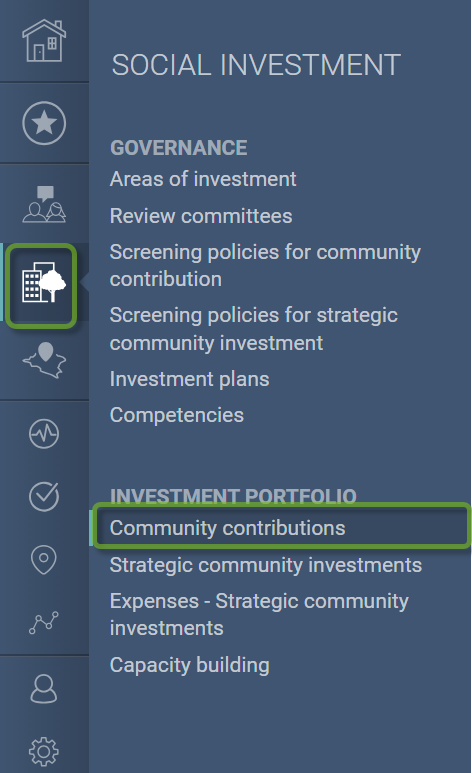Open the line graph analytics icon
Viewport: 472px width, 773px height.
point(44,622)
